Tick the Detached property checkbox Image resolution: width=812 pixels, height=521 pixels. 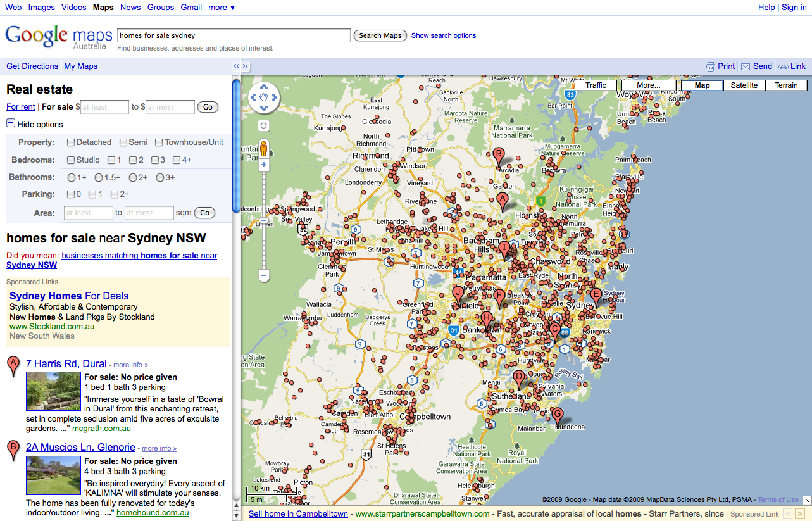71,142
